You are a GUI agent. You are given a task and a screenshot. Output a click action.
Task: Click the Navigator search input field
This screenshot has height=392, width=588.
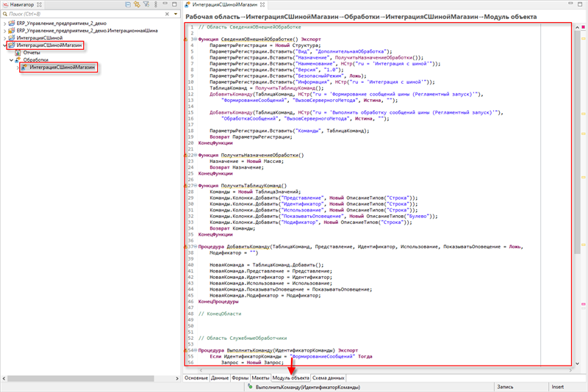(73, 14)
